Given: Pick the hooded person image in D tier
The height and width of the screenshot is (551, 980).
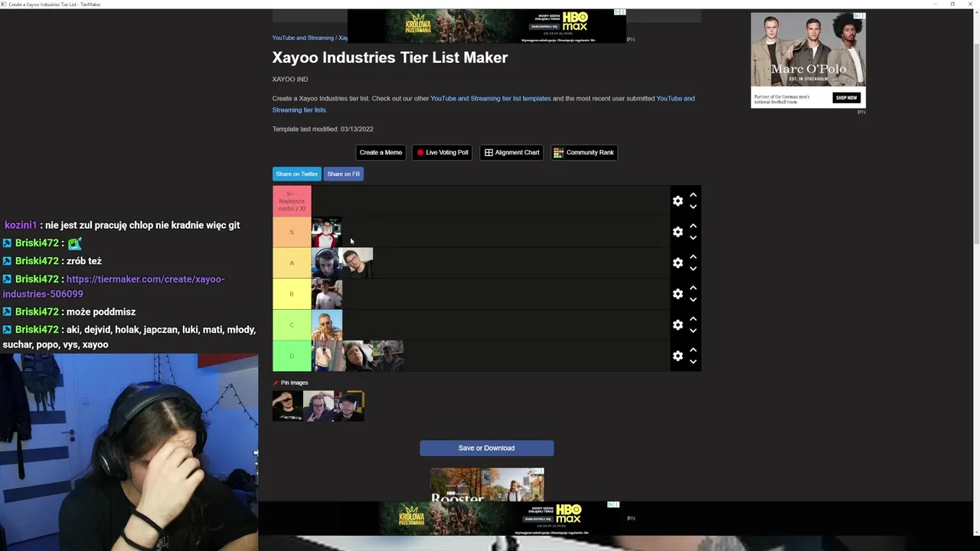Looking at the screenshot, I should [358, 356].
